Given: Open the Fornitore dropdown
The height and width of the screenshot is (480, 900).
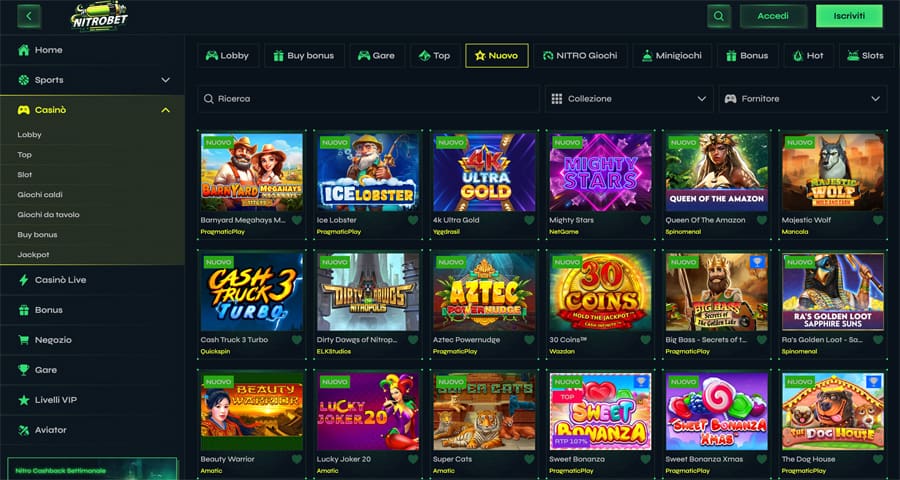Looking at the screenshot, I should click(x=802, y=99).
